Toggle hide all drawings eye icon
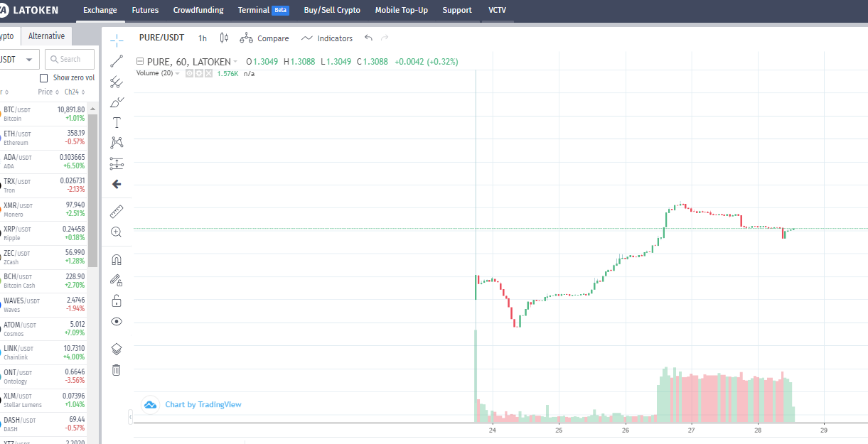Viewport: 868px width, 444px height. pyautogui.click(x=117, y=322)
